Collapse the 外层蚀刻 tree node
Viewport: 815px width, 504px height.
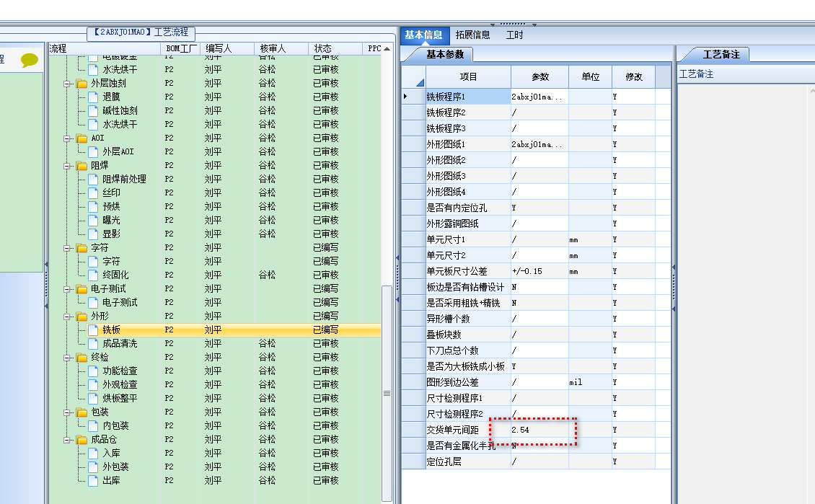coord(67,84)
